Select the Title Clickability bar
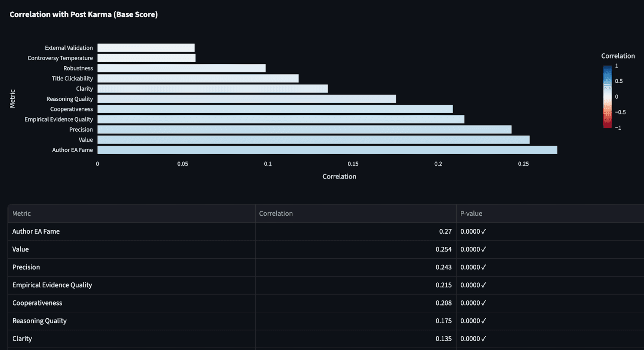Image resolution: width=644 pixels, height=350 pixels. tap(198, 78)
